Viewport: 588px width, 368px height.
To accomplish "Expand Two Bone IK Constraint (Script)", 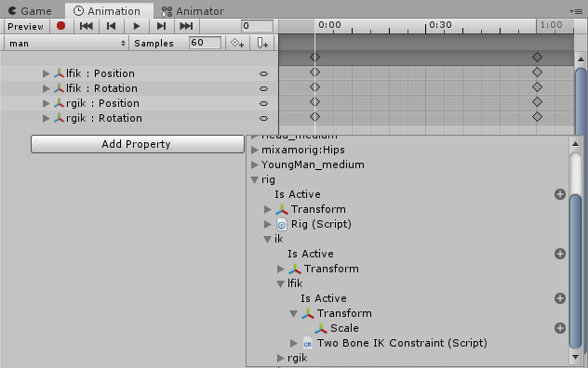I will coord(294,343).
